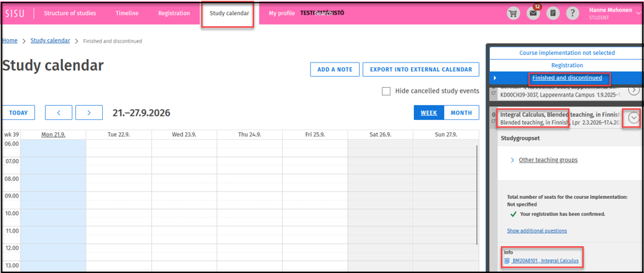Collapse Finished and discontinued section triangle
The image size is (644, 273).
tap(495, 78)
